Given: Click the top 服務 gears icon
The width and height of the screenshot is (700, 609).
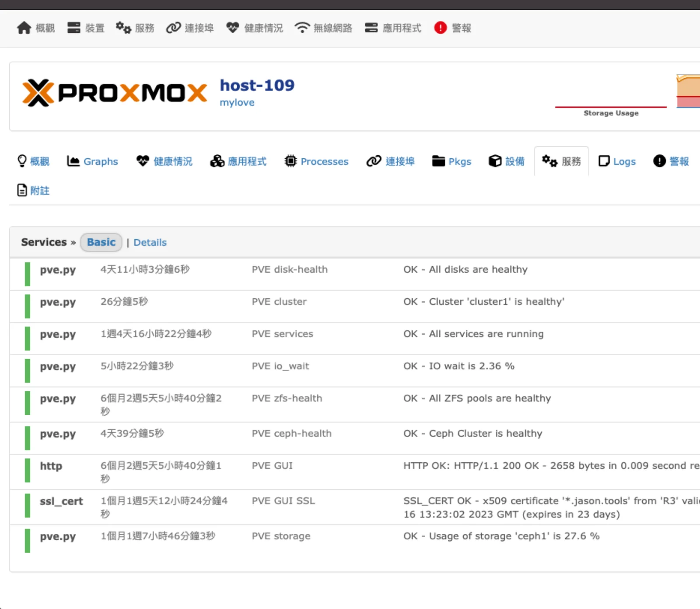Looking at the screenshot, I should pos(123,28).
